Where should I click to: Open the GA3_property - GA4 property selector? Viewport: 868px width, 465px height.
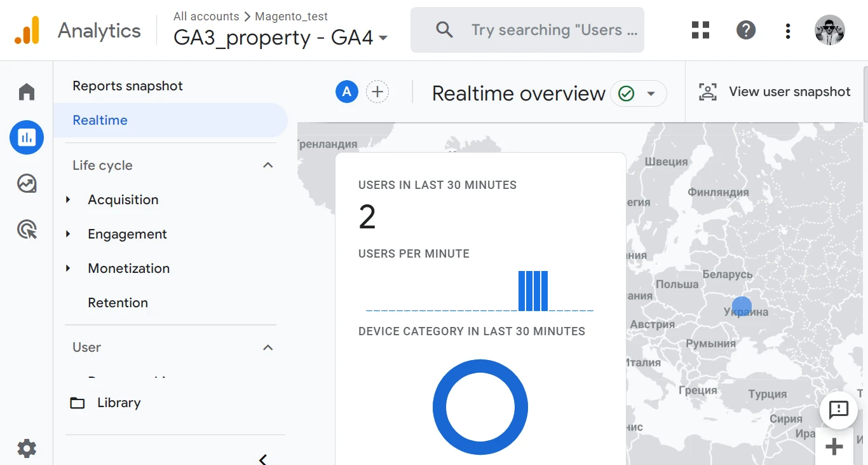coord(280,38)
